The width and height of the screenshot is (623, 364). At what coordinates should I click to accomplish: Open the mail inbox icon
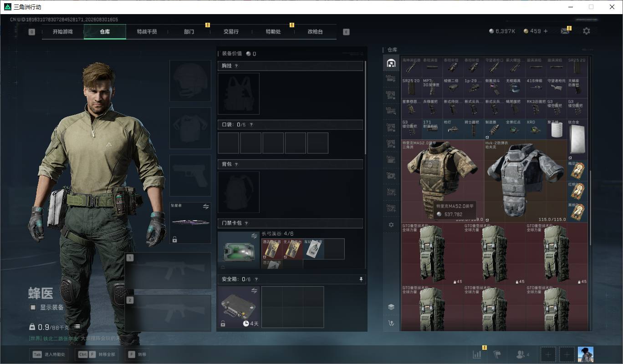tap(565, 31)
